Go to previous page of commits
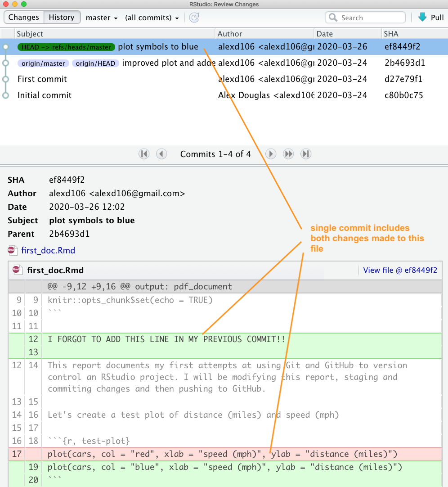Image resolution: width=448 pixels, height=487 pixels. coord(161,154)
